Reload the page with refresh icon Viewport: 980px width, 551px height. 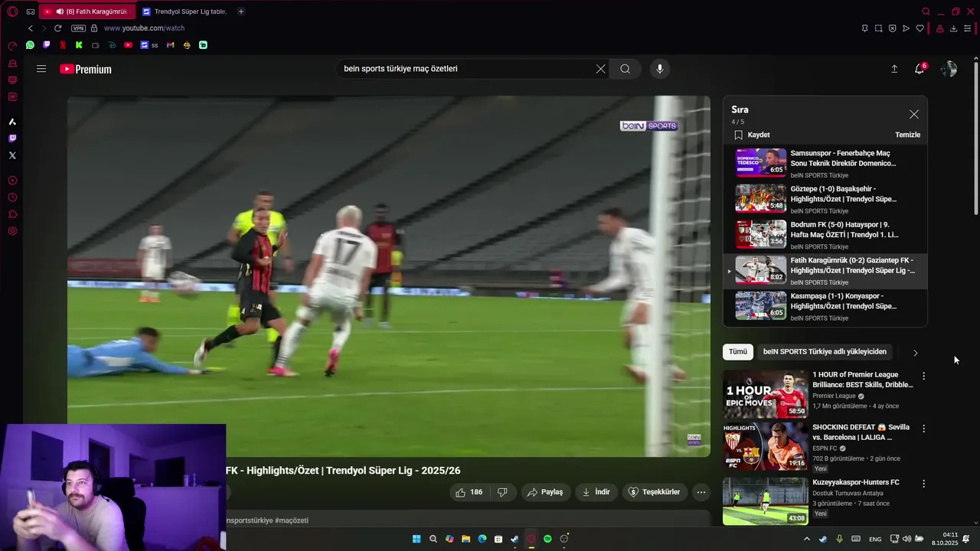point(57,28)
